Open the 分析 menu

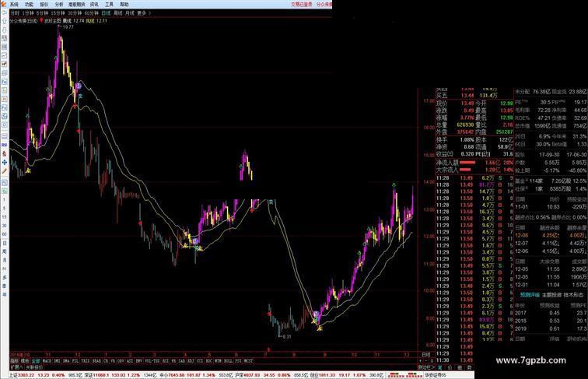59,5
